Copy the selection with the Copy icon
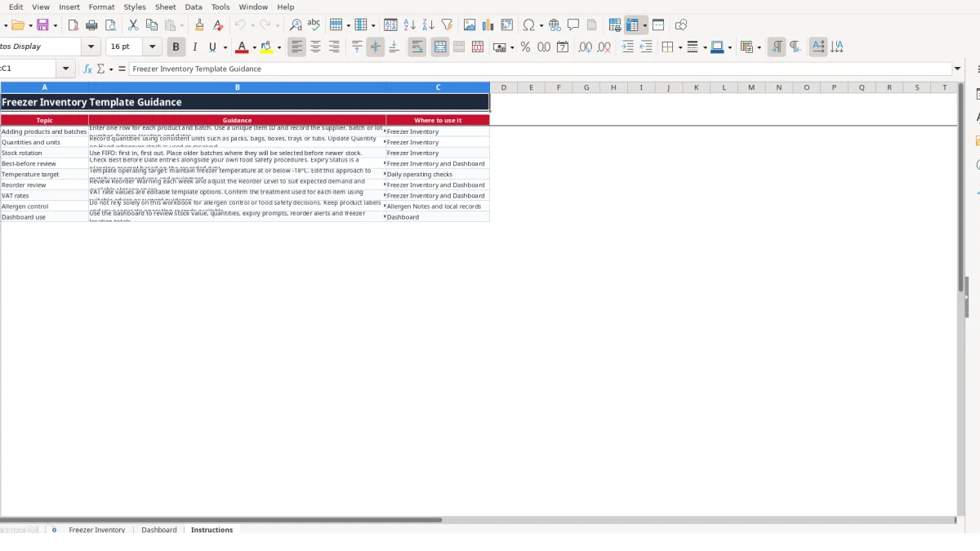The height and width of the screenshot is (551, 980). click(x=151, y=25)
